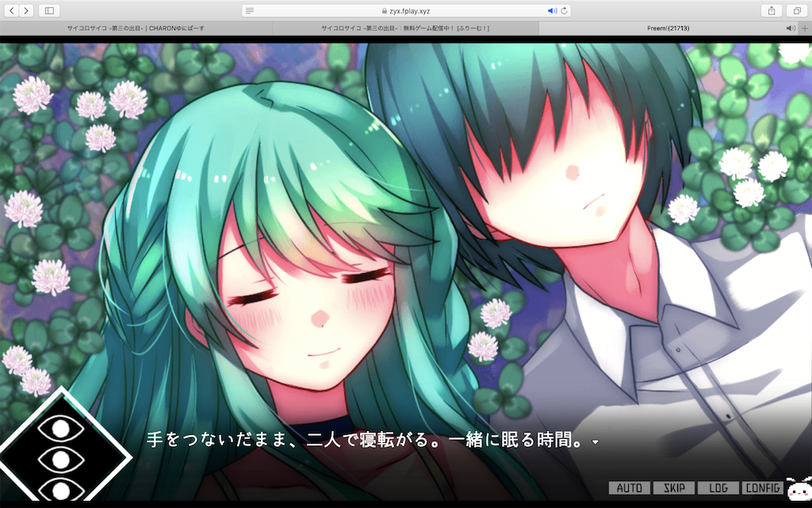The width and height of the screenshot is (812, 508).
Task: Click the SKIP button
Action: (674, 488)
